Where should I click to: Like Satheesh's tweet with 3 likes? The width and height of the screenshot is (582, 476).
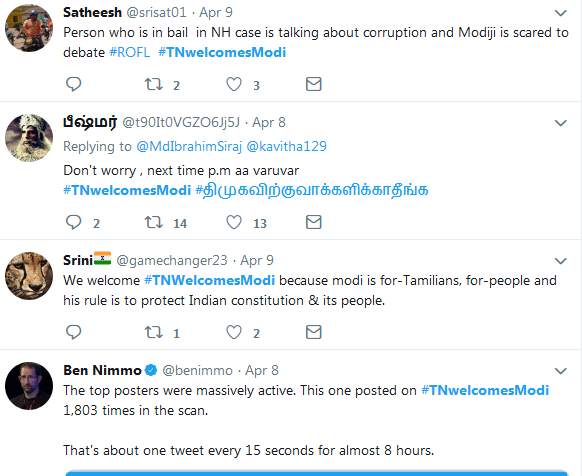coord(234,84)
